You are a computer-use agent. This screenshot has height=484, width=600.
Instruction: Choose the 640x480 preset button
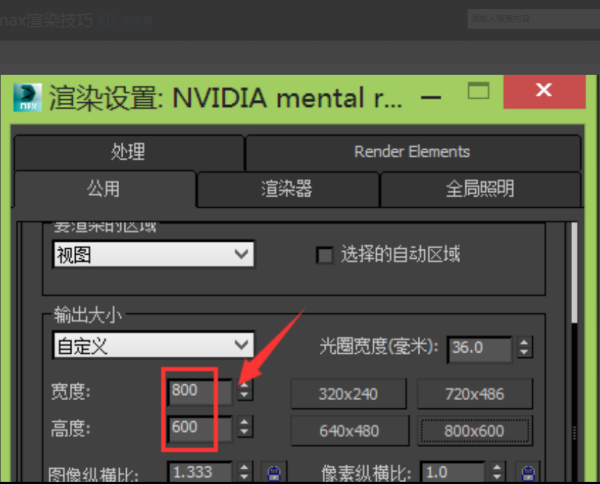point(349,431)
